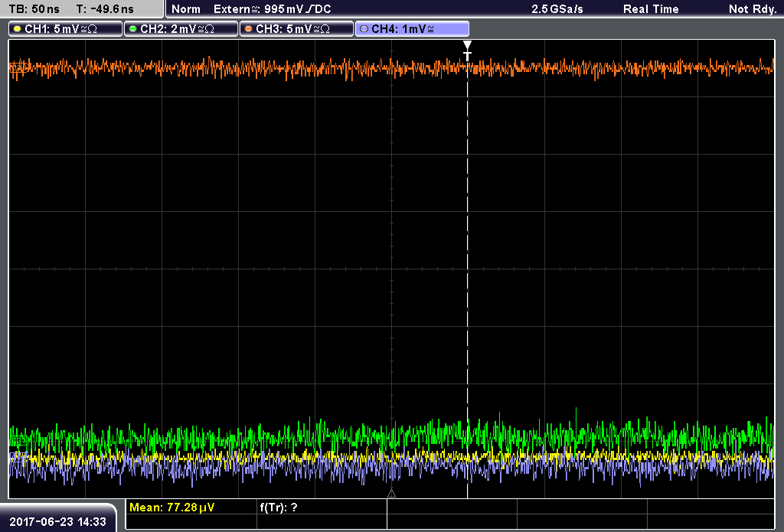Screen dimensions: 784x532
Task: Click the orange CH3 indicator dot
Action: click(x=249, y=29)
